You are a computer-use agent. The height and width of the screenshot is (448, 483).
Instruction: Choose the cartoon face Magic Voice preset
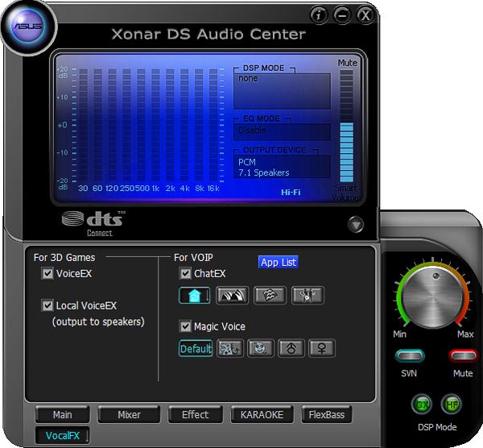tap(261, 348)
